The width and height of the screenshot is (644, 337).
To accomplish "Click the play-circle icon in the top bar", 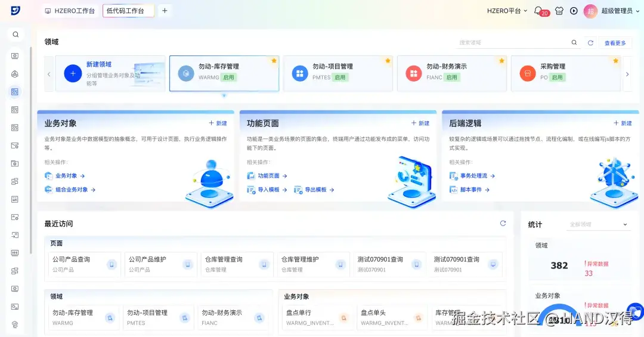I will tap(574, 11).
